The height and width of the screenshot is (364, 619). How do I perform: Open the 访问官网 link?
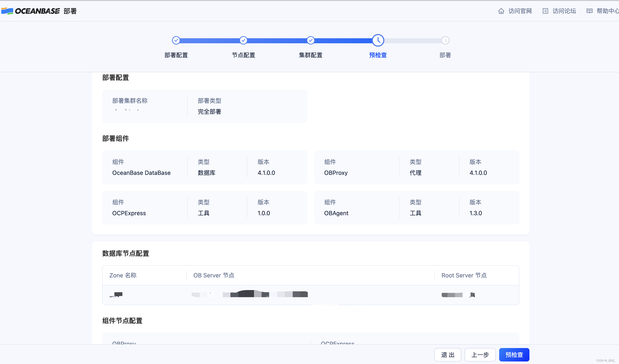(x=520, y=11)
